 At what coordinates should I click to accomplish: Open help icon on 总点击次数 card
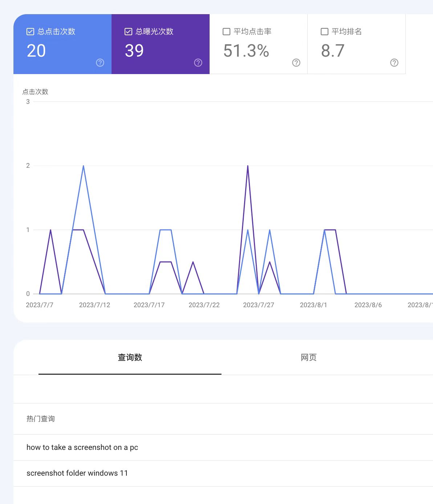[x=100, y=63]
